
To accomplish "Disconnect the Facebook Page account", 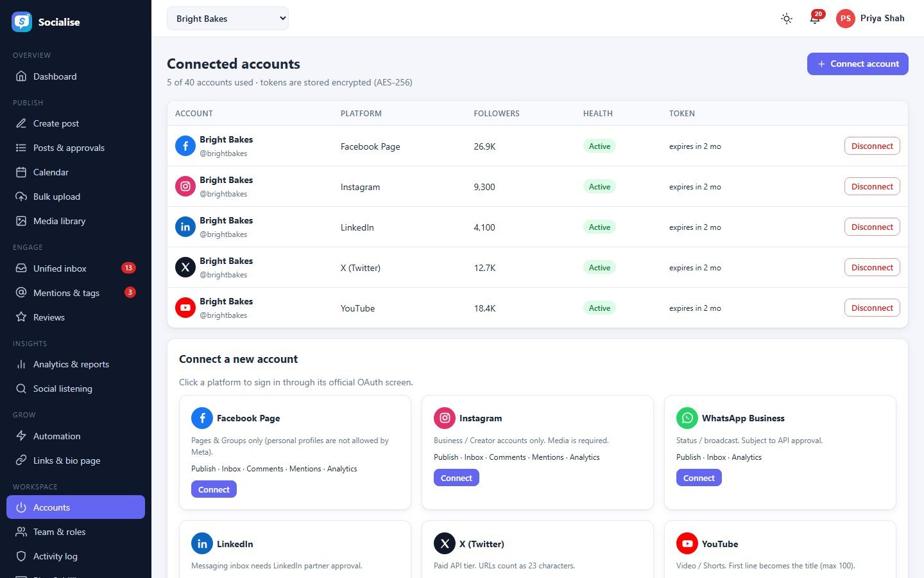I will (872, 146).
